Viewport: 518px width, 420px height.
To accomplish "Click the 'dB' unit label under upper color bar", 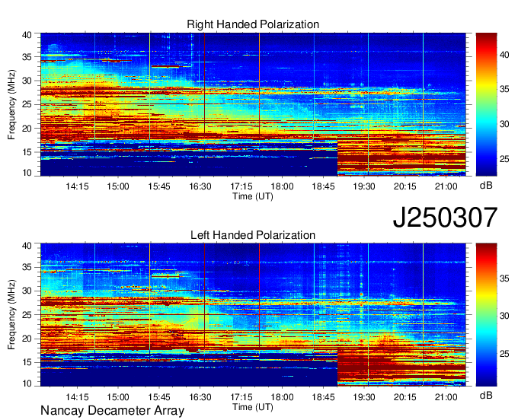I will point(486,186).
